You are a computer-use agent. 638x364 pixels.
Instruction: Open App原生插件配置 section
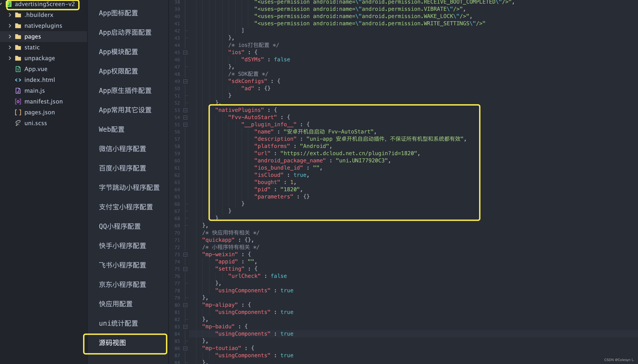tap(125, 90)
